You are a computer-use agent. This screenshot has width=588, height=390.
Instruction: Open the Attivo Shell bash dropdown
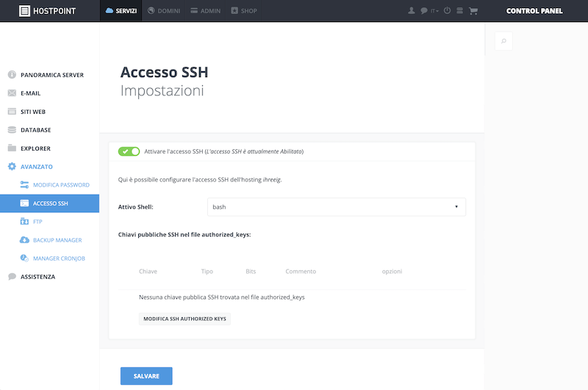[x=337, y=207]
